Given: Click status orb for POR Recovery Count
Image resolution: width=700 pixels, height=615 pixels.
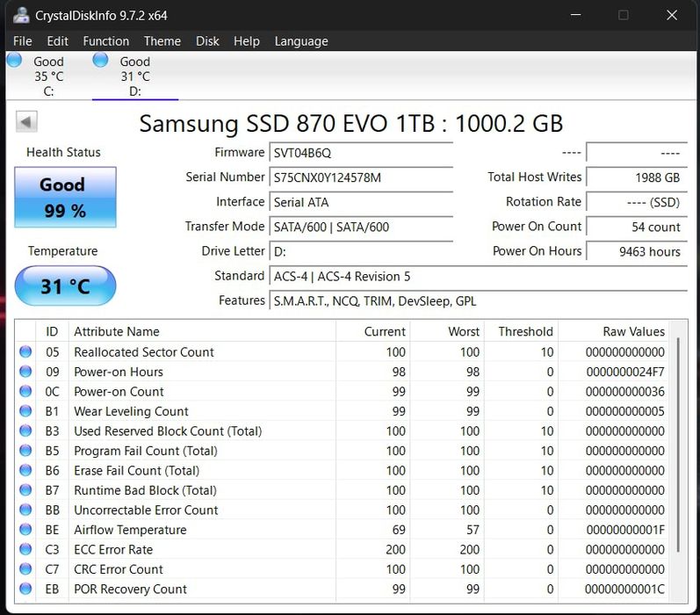Looking at the screenshot, I should pyautogui.click(x=25, y=588).
